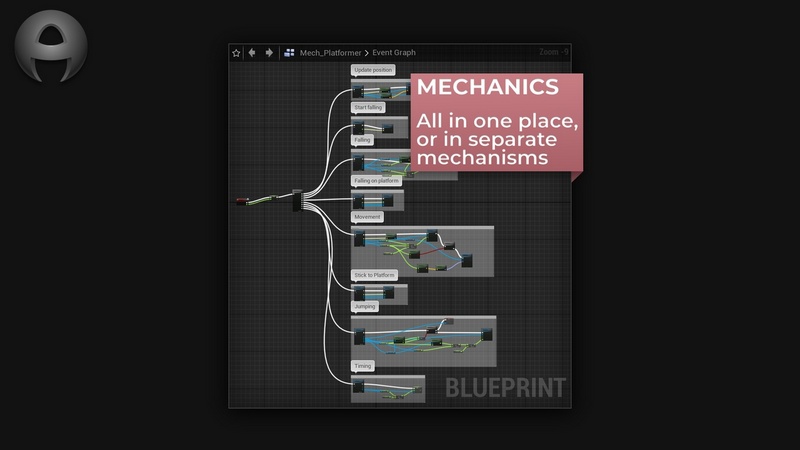Select the Falling on platform comment label
This screenshot has height=450, width=800.
pyautogui.click(x=377, y=181)
